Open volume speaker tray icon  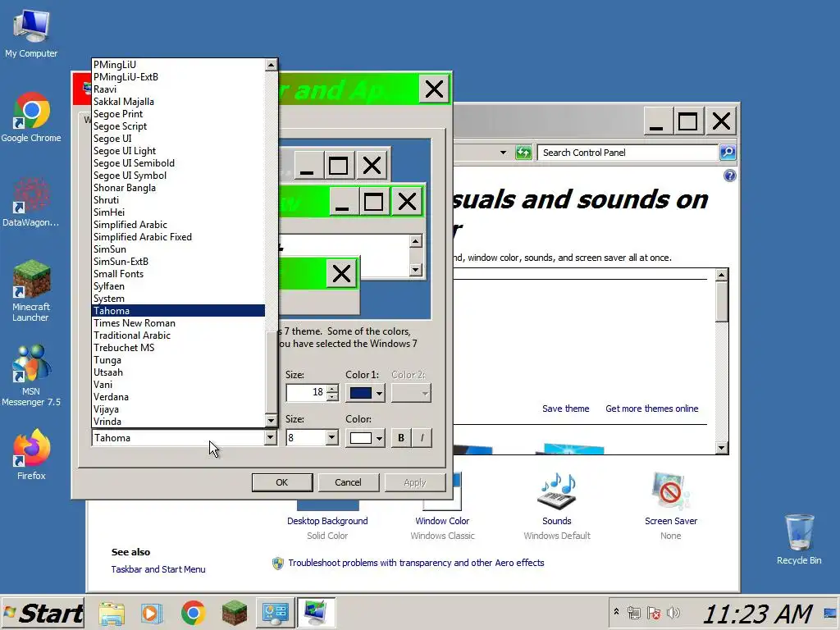pos(673,612)
